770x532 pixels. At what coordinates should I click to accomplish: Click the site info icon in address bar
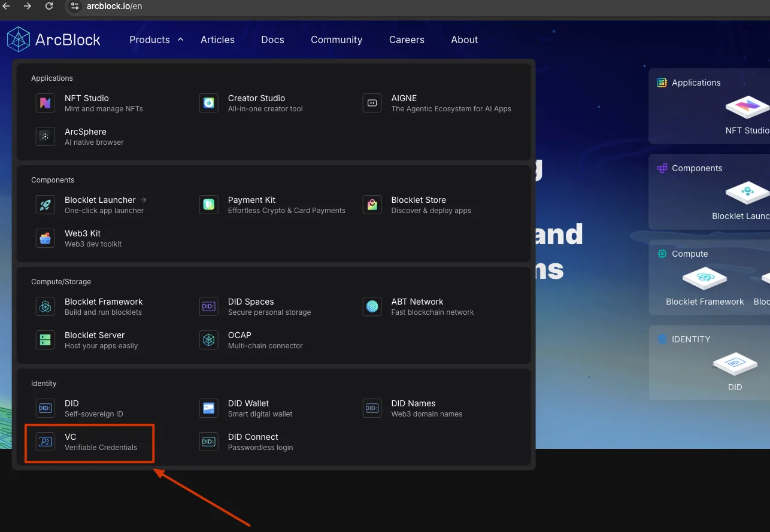tap(74, 6)
